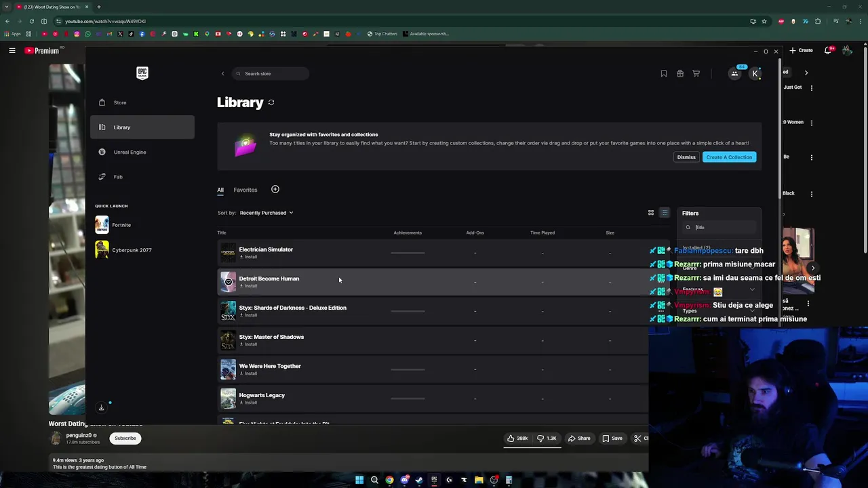
Task: Open the wishlist bookmark icon
Action: 664,73
